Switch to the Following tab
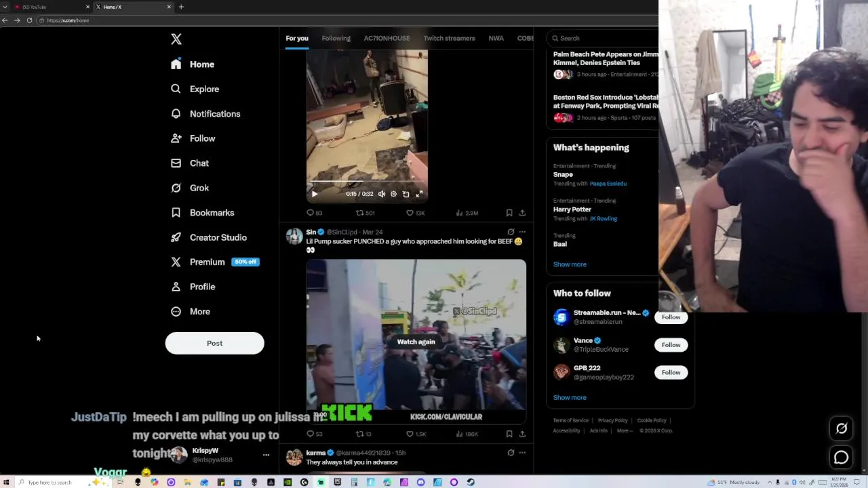 (x=336, y=38)
